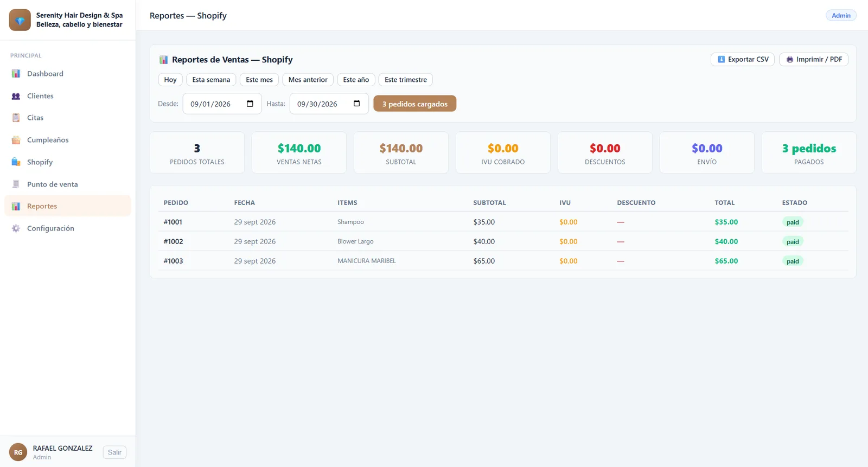Viewport: 868px width, 467px height.
Task: Log out with the Salir button
Action: [114, 452]
